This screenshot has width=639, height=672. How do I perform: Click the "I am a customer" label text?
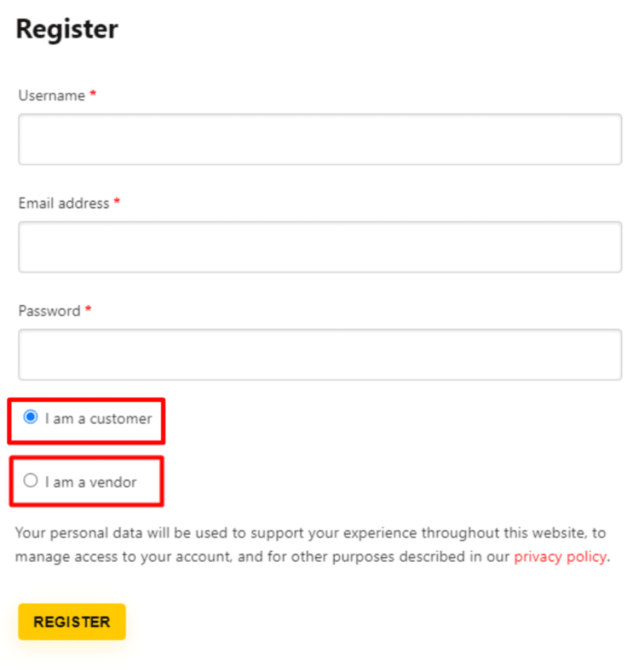pyautogui.click(x=98, y=419)
